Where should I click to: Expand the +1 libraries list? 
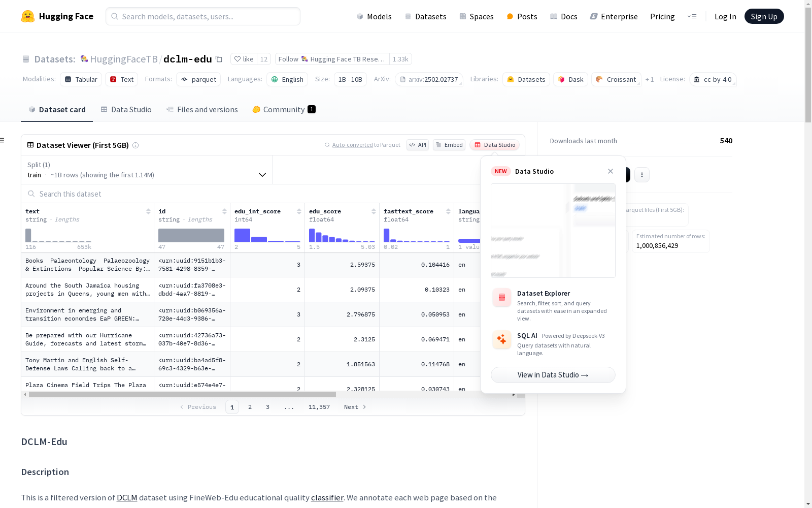tap(650, 79)
